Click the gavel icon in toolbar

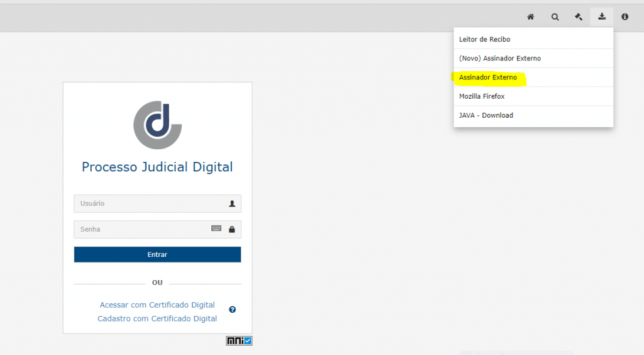[579, 17]
